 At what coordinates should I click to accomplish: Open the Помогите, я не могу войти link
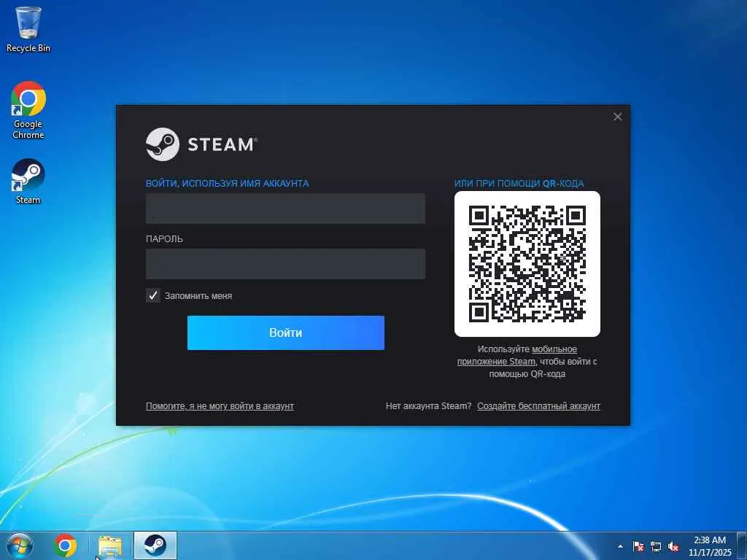coord(220,406)
